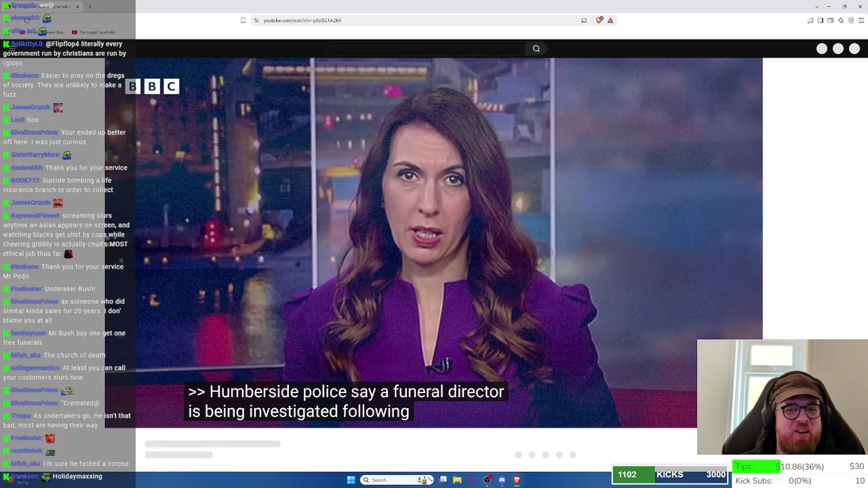Click chat text 'The church of death'
The height and width of the screenshot is (488, 868).
(x=75, y=355)
